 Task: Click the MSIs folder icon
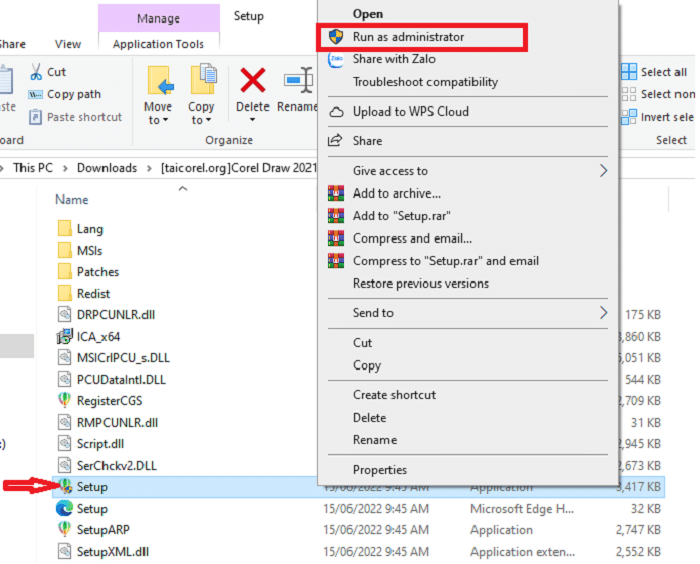(x=65, y=250)
